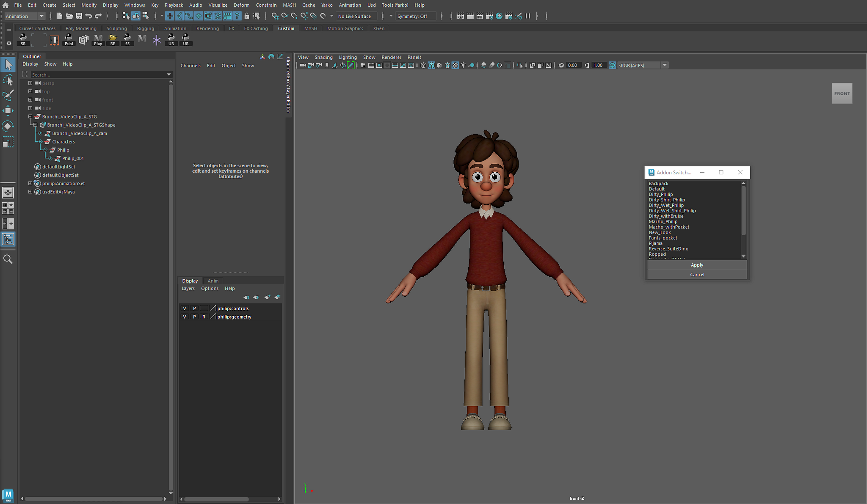Expand philip:AnimationSet node
Screen dimensions: 867x504
click(x=30, y=183)
